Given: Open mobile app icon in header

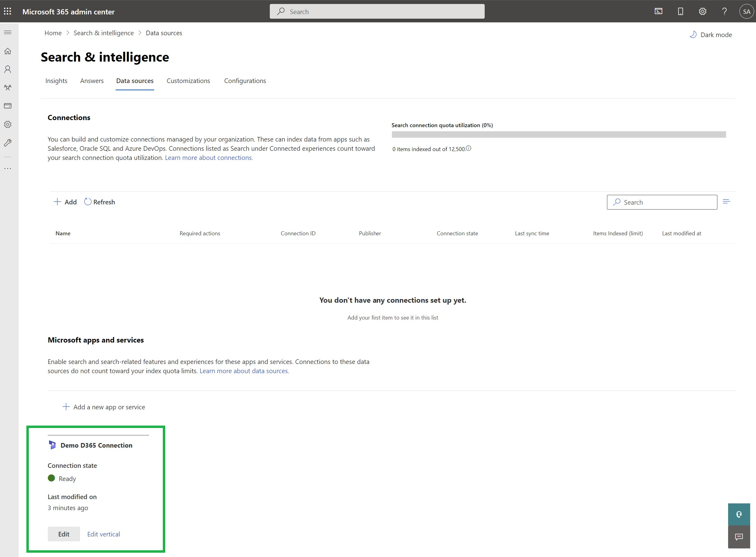Looking at the screenshot, I should tap(681, 11).
